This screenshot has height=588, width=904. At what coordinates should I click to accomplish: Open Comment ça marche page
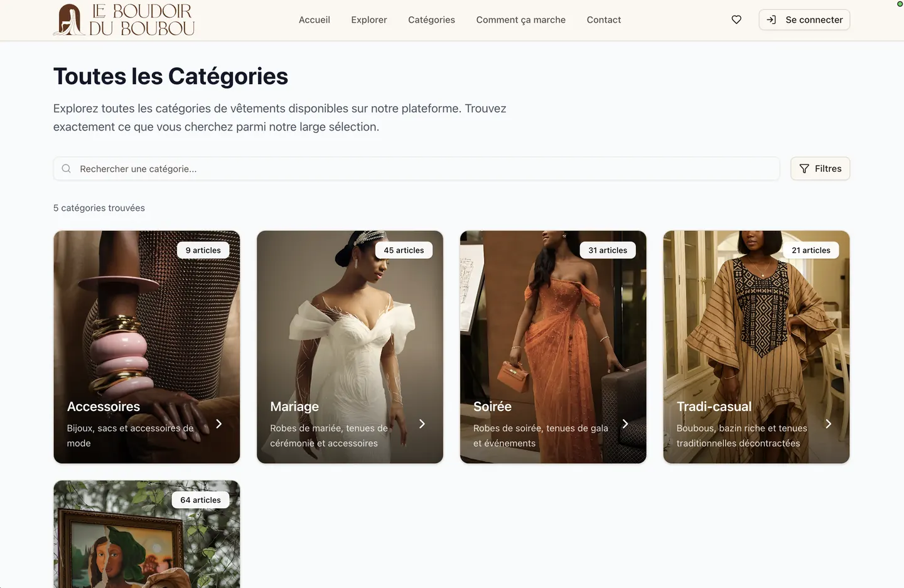point(520,19)
